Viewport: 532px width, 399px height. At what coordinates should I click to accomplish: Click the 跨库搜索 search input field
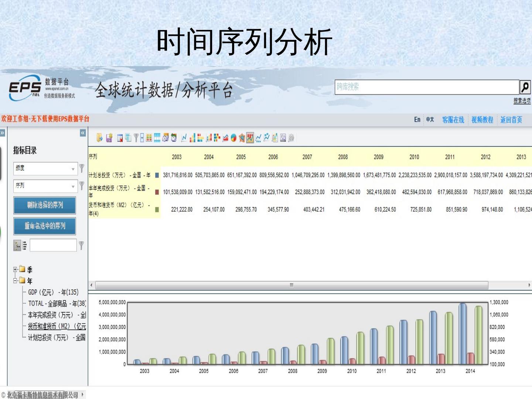click(x=427, y=87)
